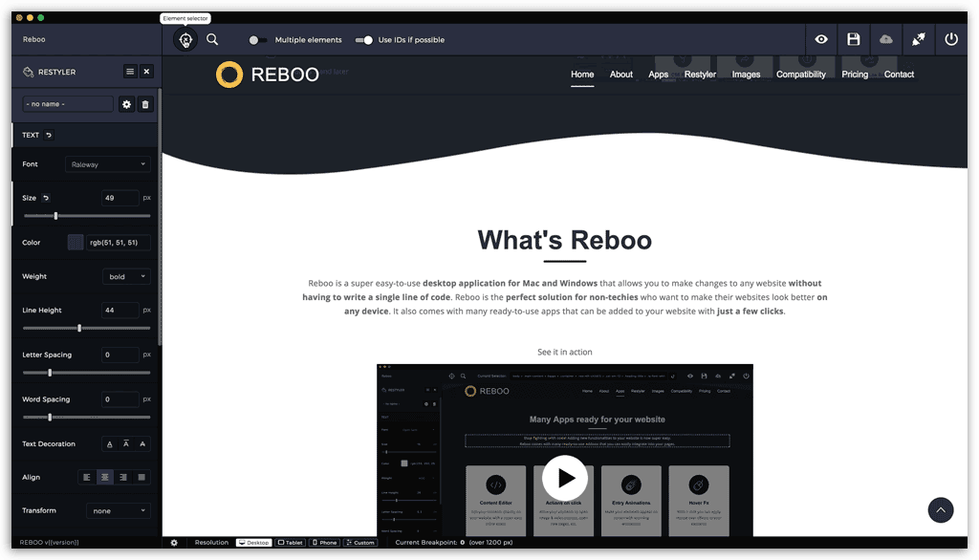Choose the Phone resolution button
The width and height of the screenshot is (979, 560).
(324, 543)
